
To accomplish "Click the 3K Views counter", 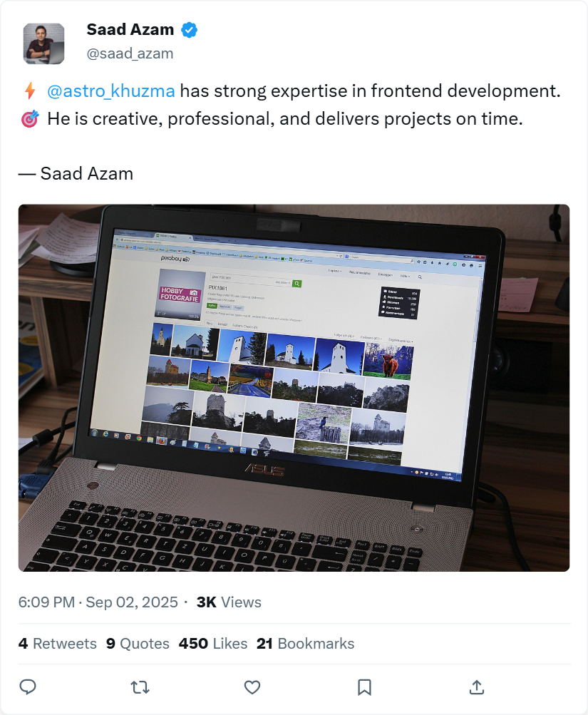I will (229, 602).
